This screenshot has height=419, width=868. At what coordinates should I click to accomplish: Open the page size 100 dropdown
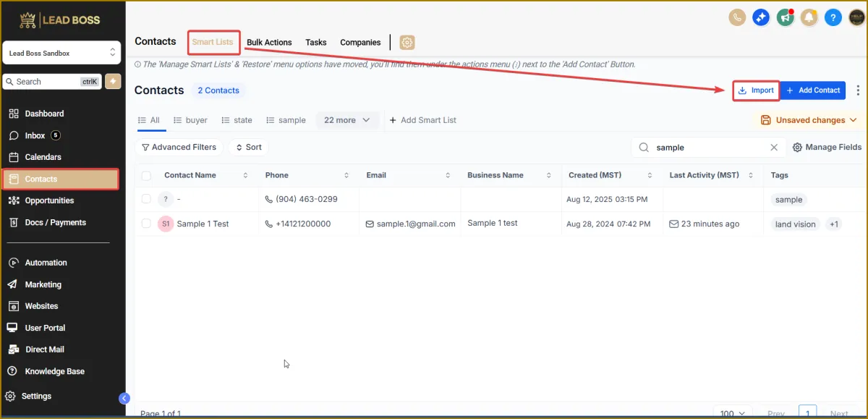(733, 413)
